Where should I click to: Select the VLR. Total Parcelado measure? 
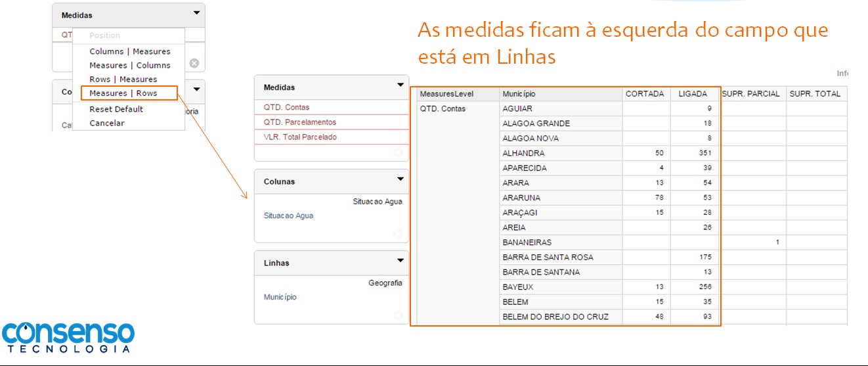300,137
